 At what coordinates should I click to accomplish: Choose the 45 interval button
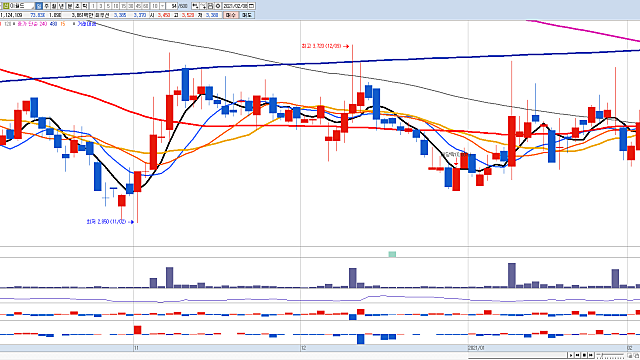[138, 6]
